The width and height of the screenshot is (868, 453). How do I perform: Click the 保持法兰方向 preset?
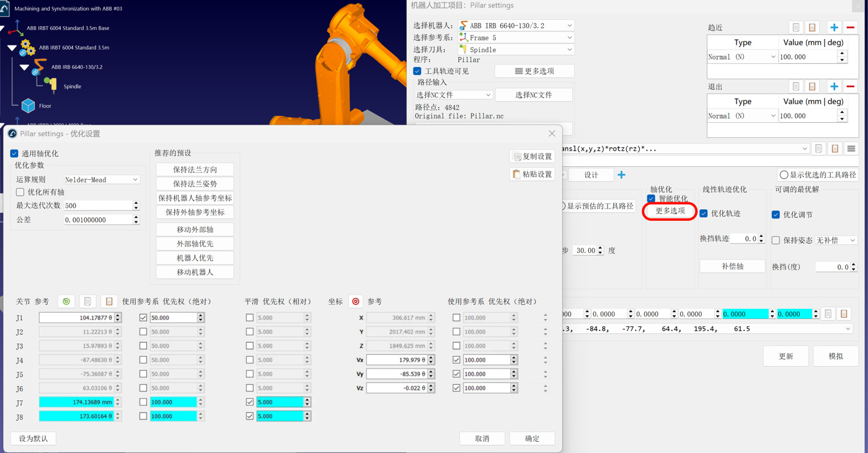point(195,169)
